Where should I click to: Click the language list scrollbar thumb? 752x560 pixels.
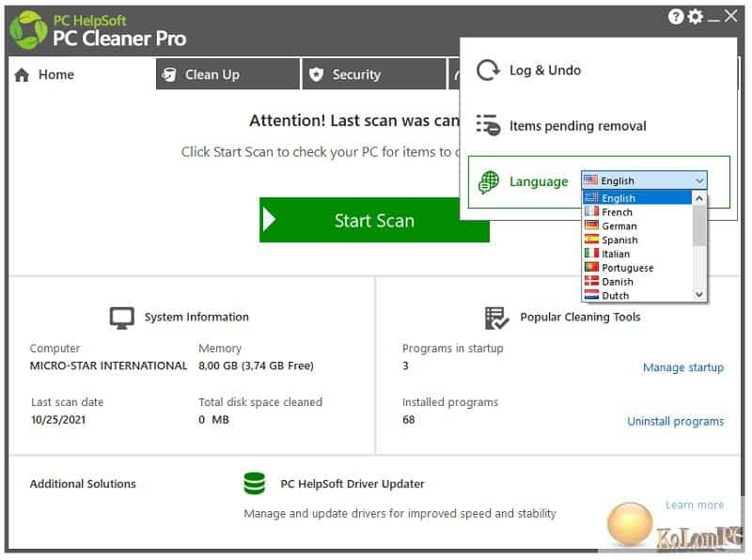pos(699,226)
